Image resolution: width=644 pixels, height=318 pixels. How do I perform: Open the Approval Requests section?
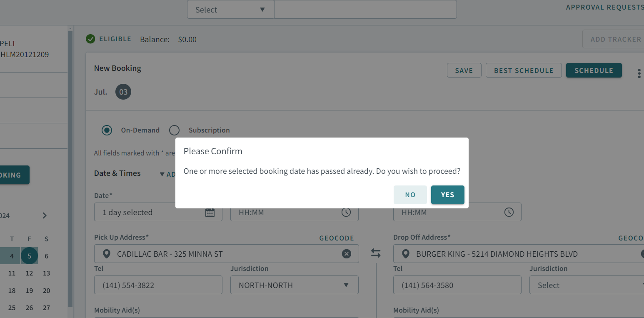coord(604,7)
